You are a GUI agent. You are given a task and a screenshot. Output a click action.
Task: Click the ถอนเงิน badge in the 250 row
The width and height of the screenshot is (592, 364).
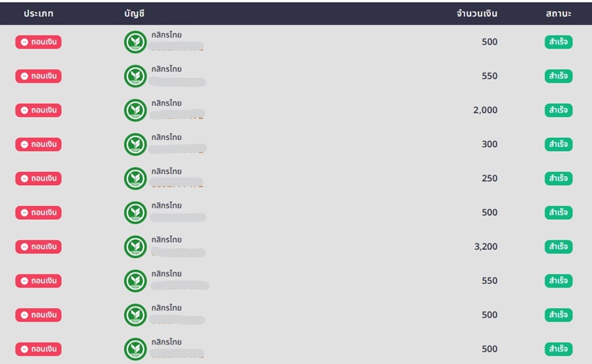tap(38, 179)
